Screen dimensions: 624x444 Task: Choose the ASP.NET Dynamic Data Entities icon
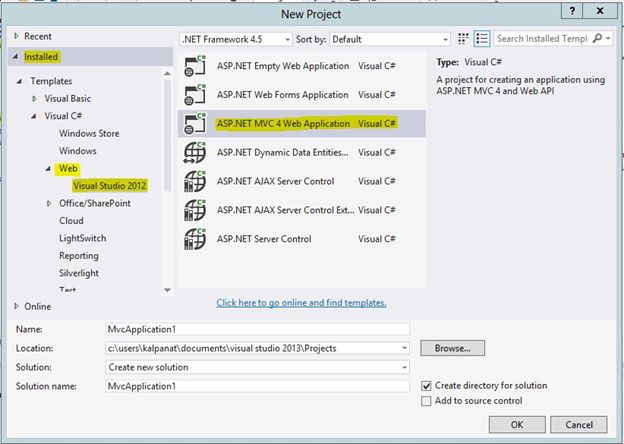195,152
